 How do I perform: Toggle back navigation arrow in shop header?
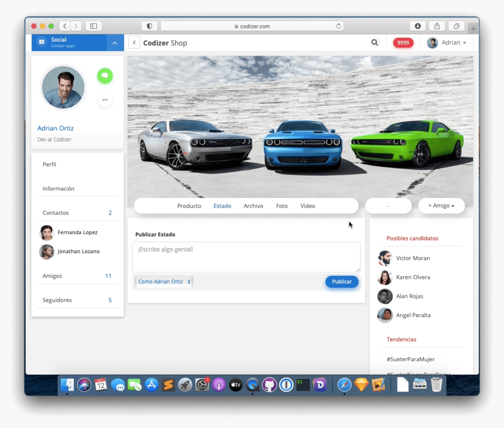(134, 42)
